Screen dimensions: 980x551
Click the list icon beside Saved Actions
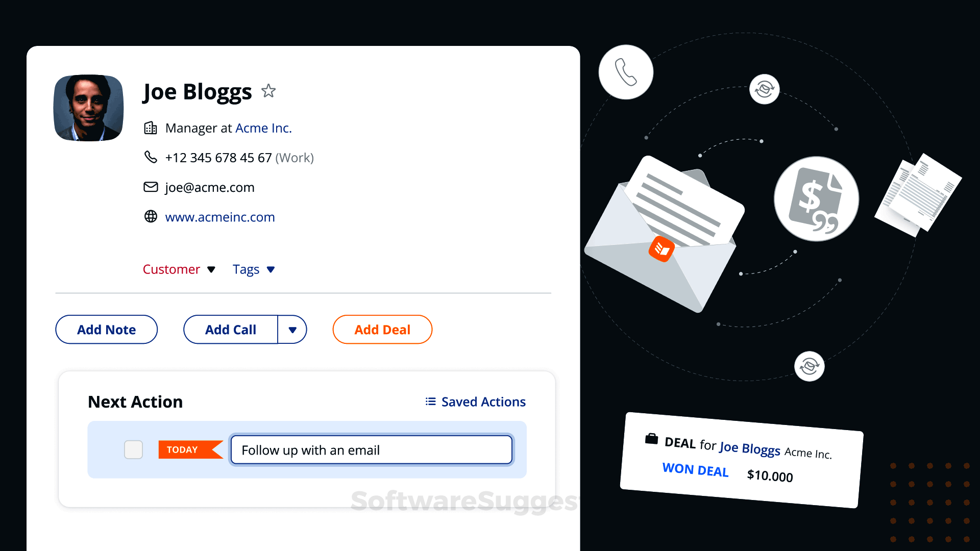pos(430,402)
